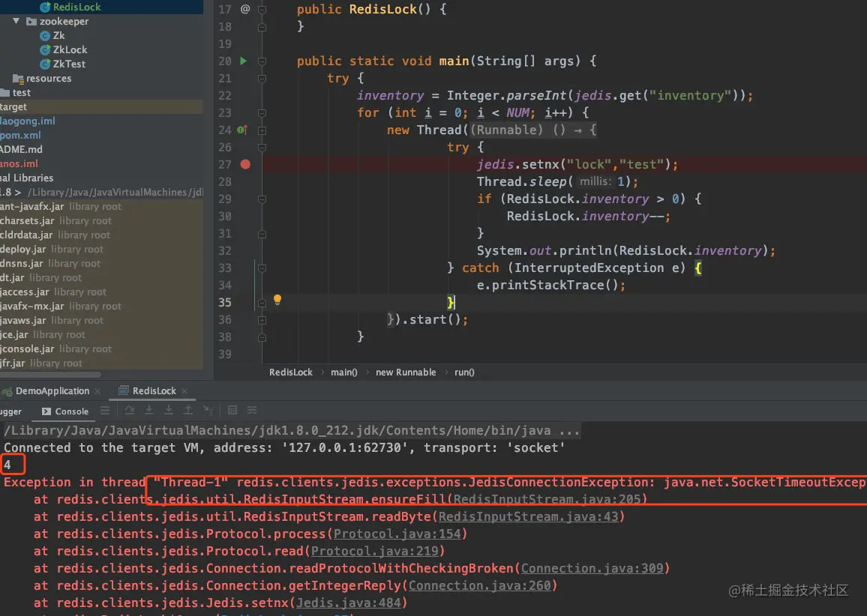The image size is (867, 616).
Task: Click the zookeeper folder icon
Action: pos(31,22)
